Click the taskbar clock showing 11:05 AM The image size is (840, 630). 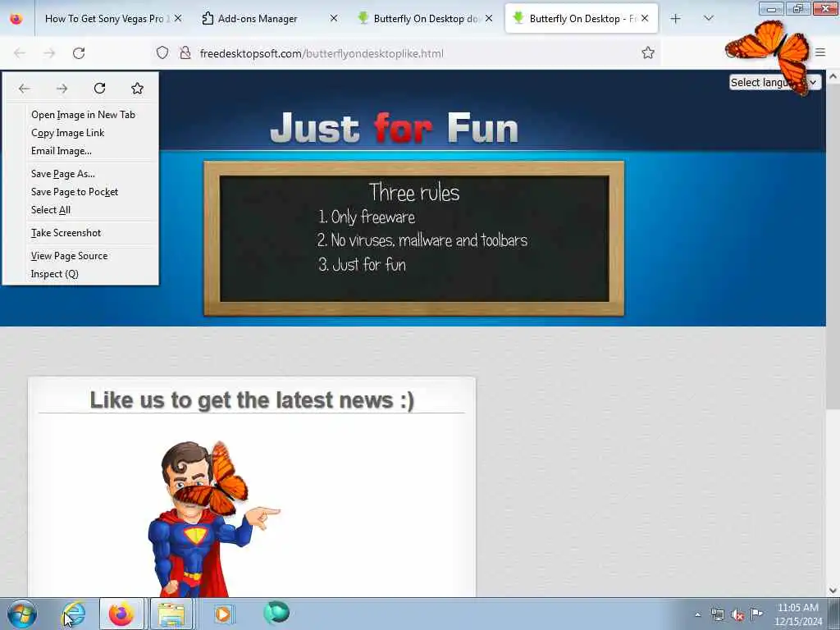797,614
